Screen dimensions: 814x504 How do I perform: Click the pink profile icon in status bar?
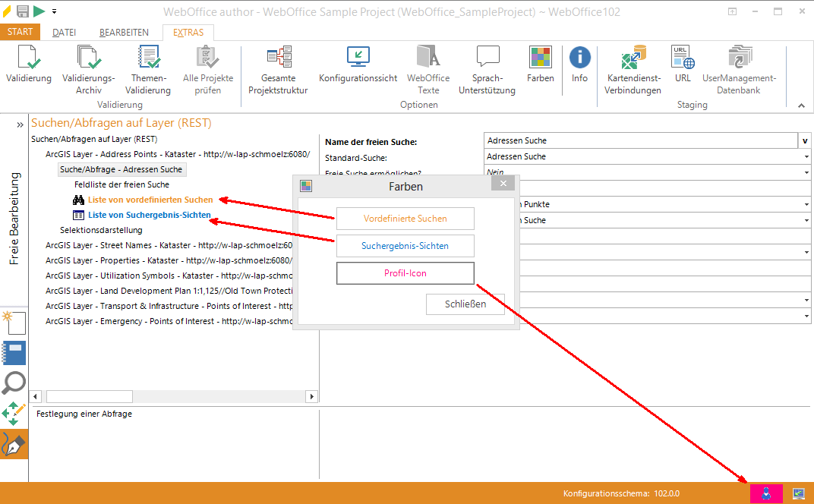tap(765, 493)
